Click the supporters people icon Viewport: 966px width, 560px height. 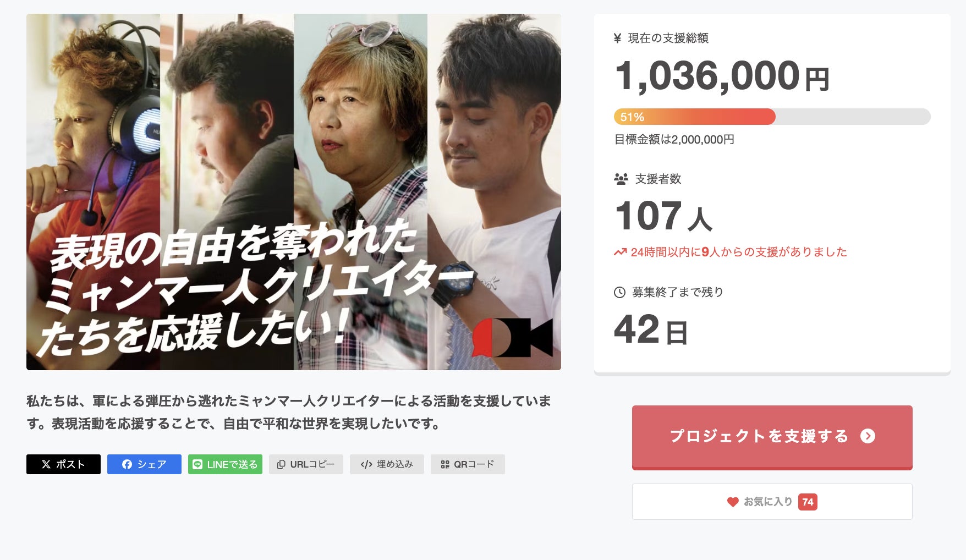[621, 179]
